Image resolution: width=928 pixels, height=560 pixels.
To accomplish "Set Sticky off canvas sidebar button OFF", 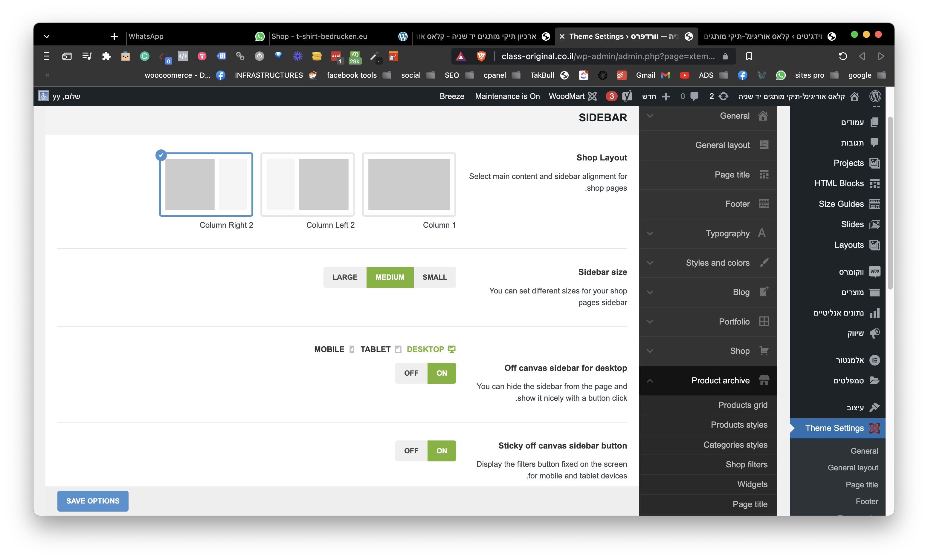I will pos(411,451).
